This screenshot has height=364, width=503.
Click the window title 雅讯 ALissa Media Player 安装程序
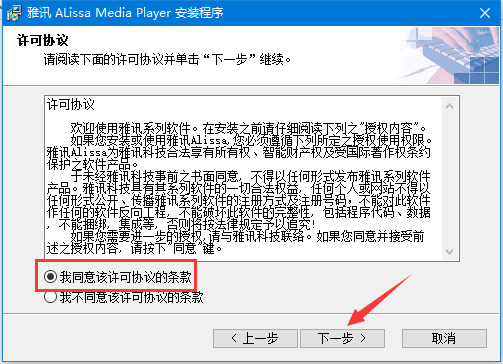[x=125, y=13]
